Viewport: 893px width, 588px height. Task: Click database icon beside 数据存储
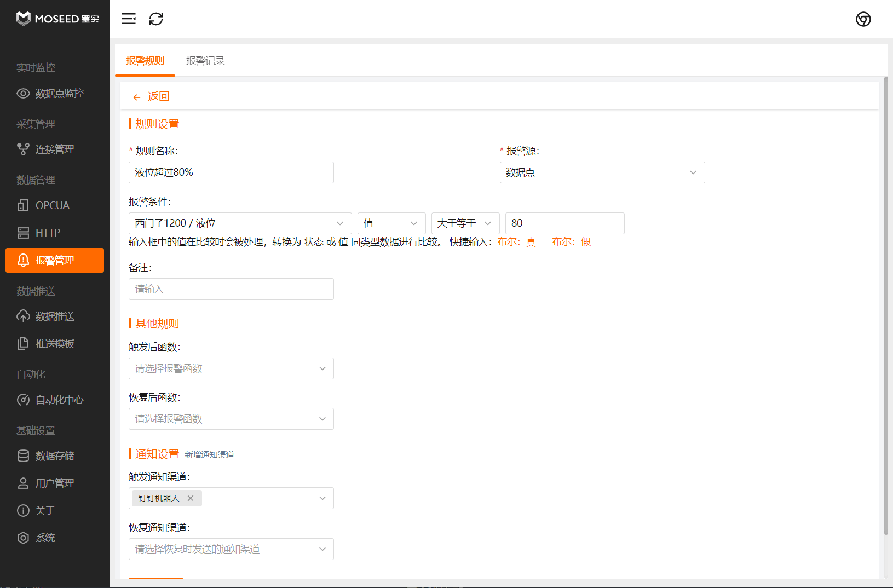(x=23, y=456)
